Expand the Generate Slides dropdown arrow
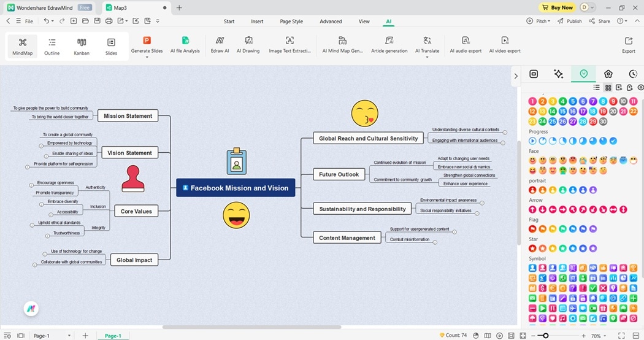 [147, 57]
